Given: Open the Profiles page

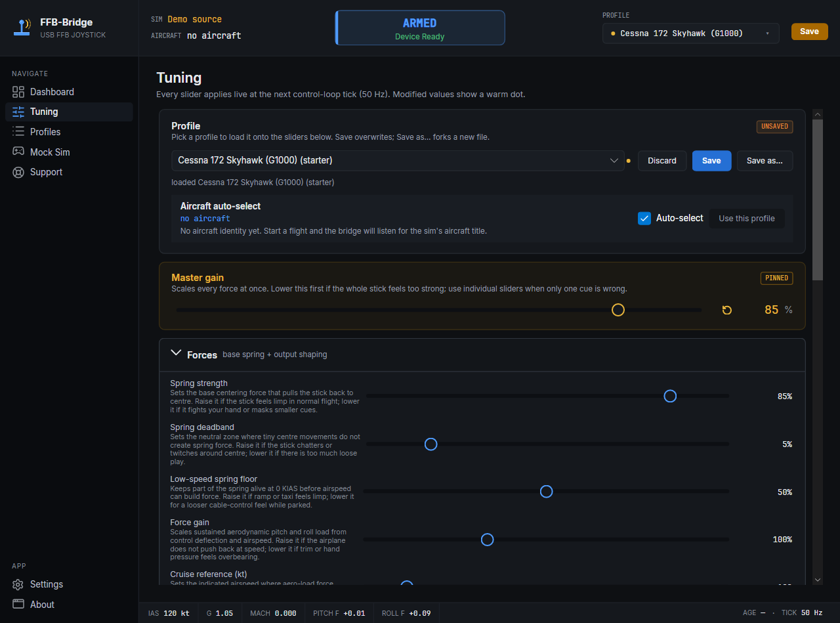Looking at the screenshot, I should coord(69,132).
